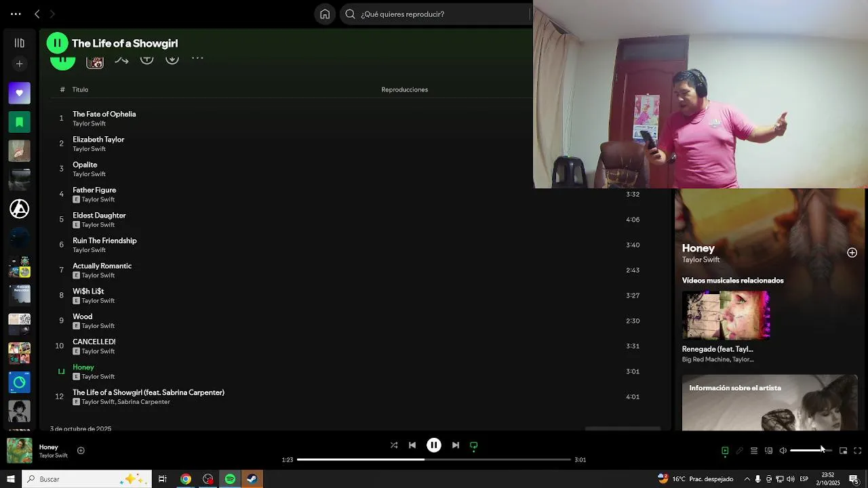Open 'Información sobre el artista' card

tap(770, 403)
